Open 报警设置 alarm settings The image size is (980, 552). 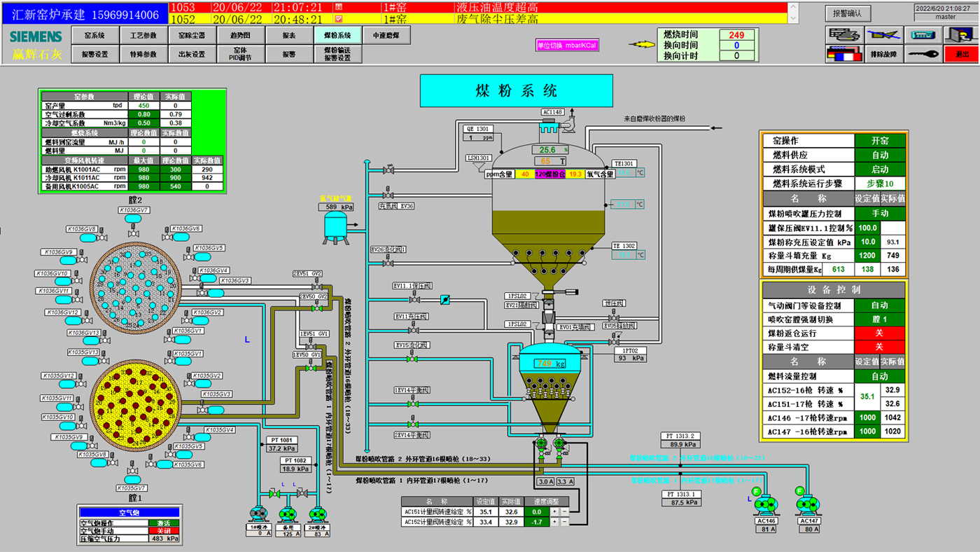(x=94, y=54)
